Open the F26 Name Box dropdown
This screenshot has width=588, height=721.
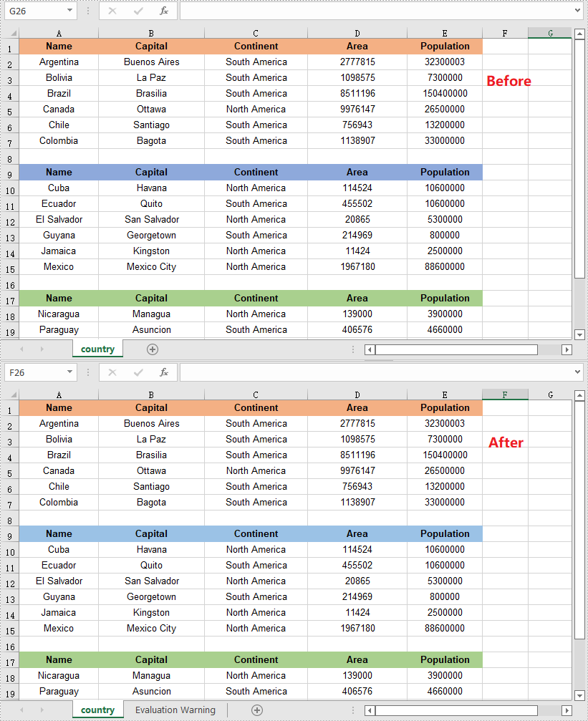tap(69, 372)
